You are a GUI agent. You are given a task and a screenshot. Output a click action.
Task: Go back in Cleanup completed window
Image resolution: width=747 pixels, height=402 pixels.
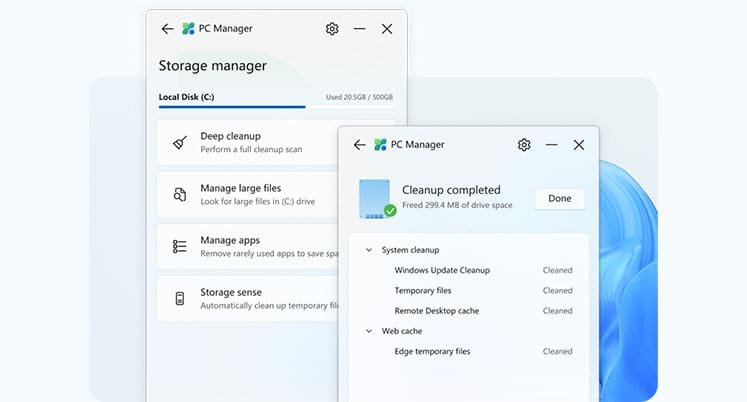[360, 145]
